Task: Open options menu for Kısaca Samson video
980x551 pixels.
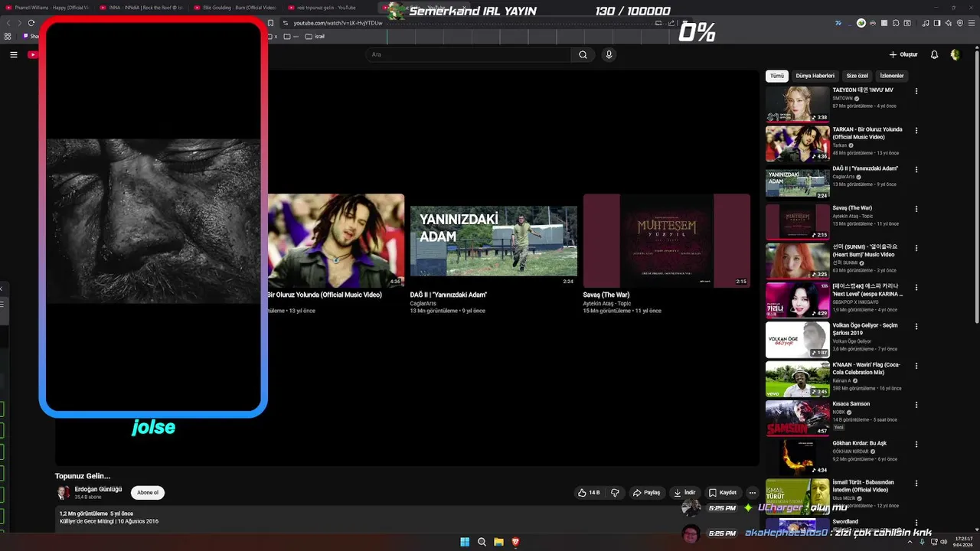Action: [916, 405]
